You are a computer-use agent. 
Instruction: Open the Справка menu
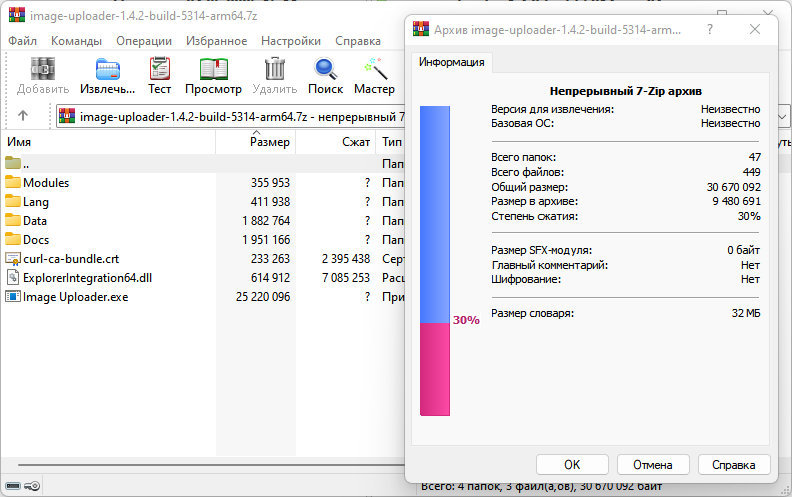(x=358, y=41)
